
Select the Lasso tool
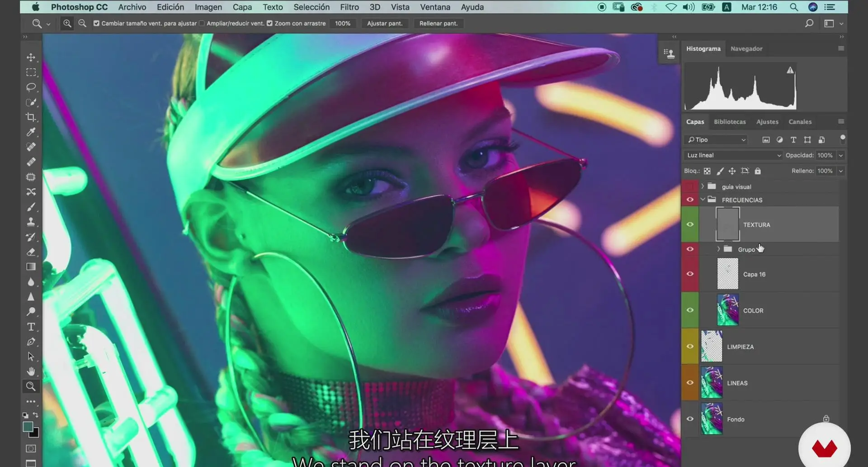point(31,87)
